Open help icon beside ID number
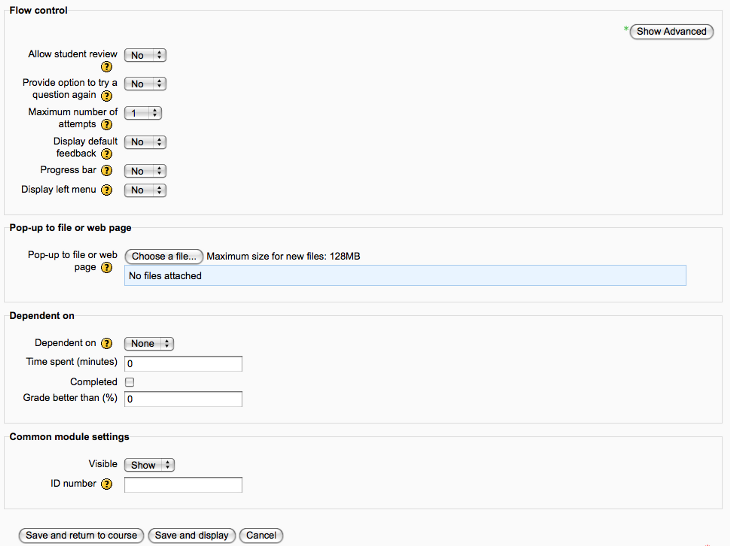 pyautogui.click(x=107, y=484)
